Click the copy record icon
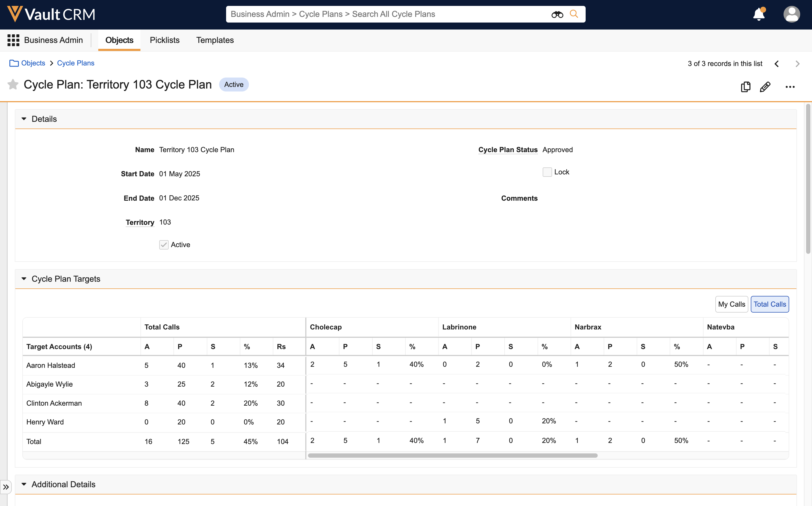The image size is (812, 506). [745, 87]
